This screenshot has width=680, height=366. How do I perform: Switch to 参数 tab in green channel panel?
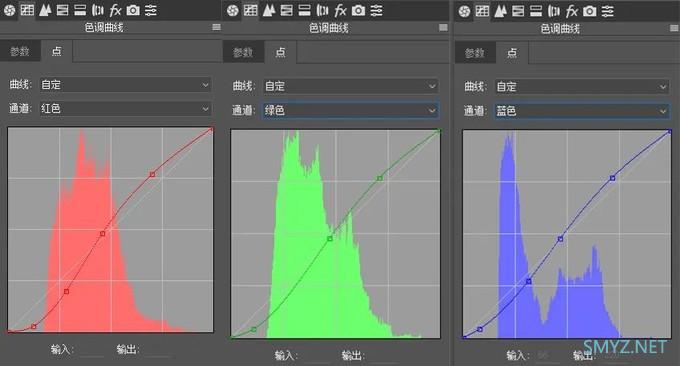click(243, 52)
